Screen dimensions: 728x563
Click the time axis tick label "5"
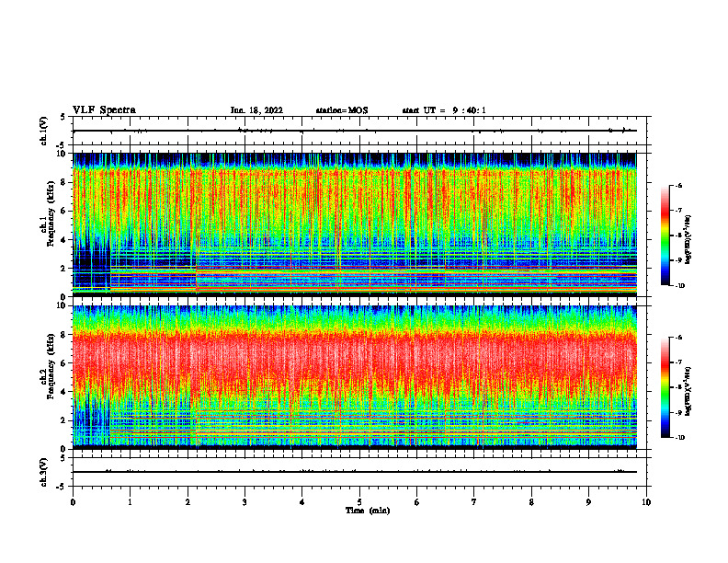click(359, 502)
